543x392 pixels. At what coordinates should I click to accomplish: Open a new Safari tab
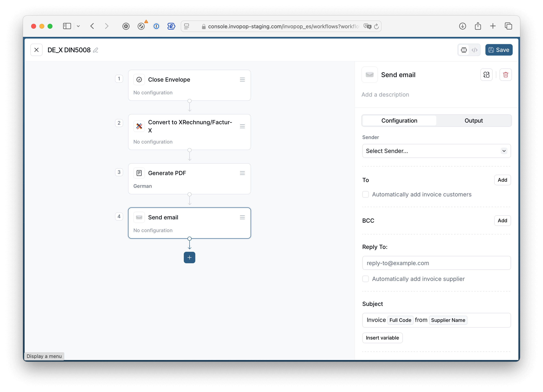click(493, 26)
